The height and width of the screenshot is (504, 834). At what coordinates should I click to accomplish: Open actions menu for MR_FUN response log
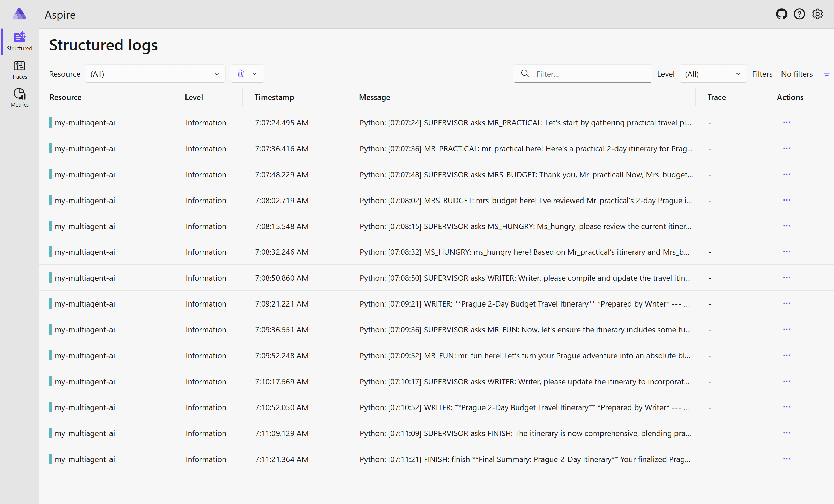click(787, 355)
